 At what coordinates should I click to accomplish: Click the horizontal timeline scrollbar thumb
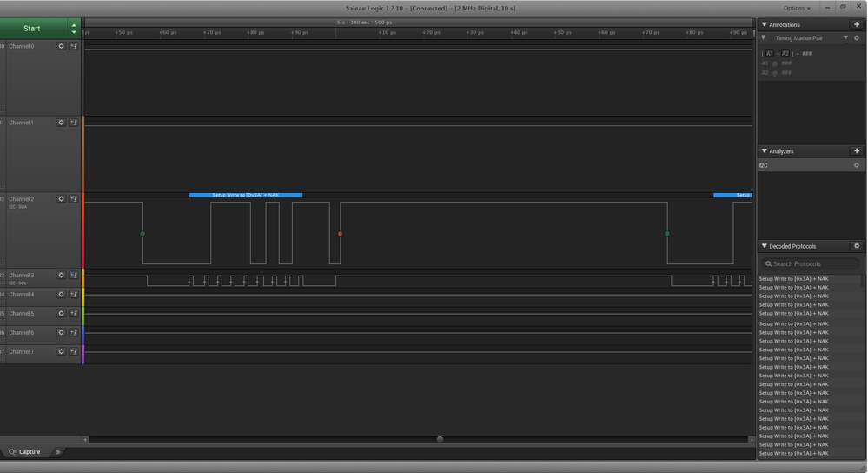[441, 440]
